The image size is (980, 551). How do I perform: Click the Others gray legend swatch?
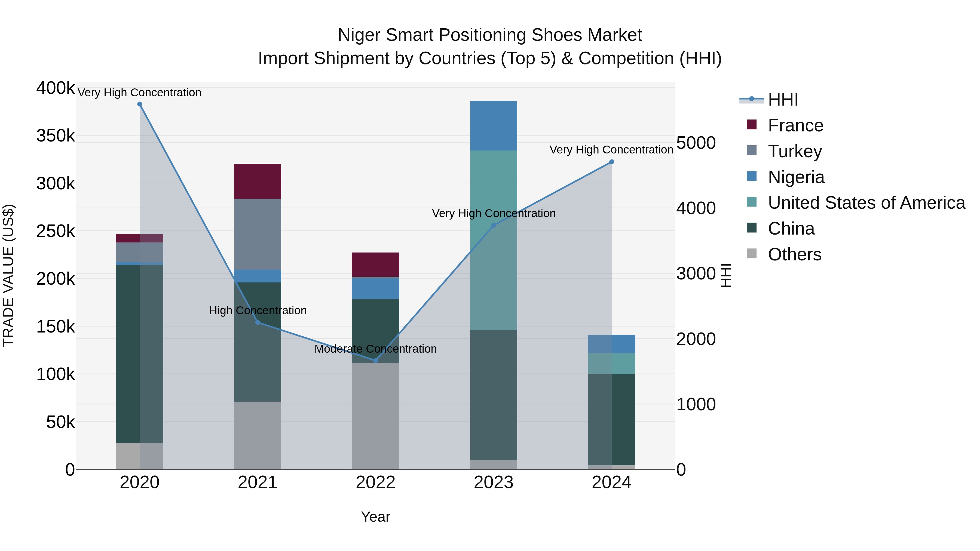point(752,253)
